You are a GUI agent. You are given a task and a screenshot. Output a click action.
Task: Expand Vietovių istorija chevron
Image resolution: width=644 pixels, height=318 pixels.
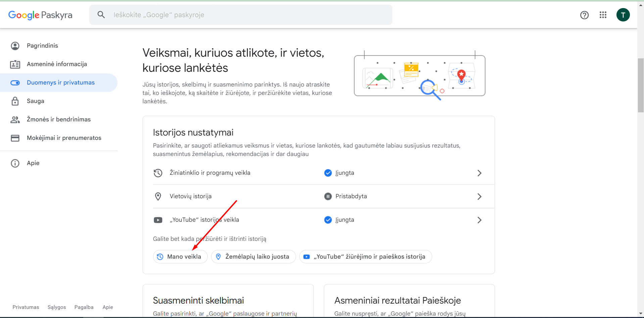(x=479, y=197)
